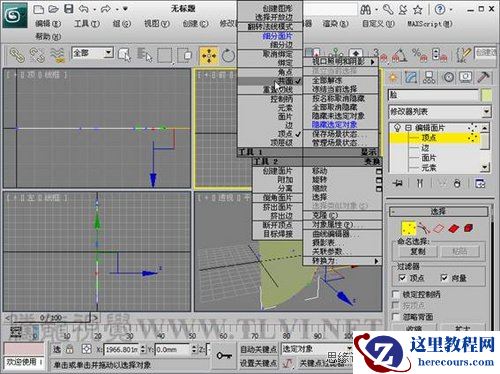Create a new scene with the New File icon
The width and height of the screenshot is (500, 374).
click(39, 9)
